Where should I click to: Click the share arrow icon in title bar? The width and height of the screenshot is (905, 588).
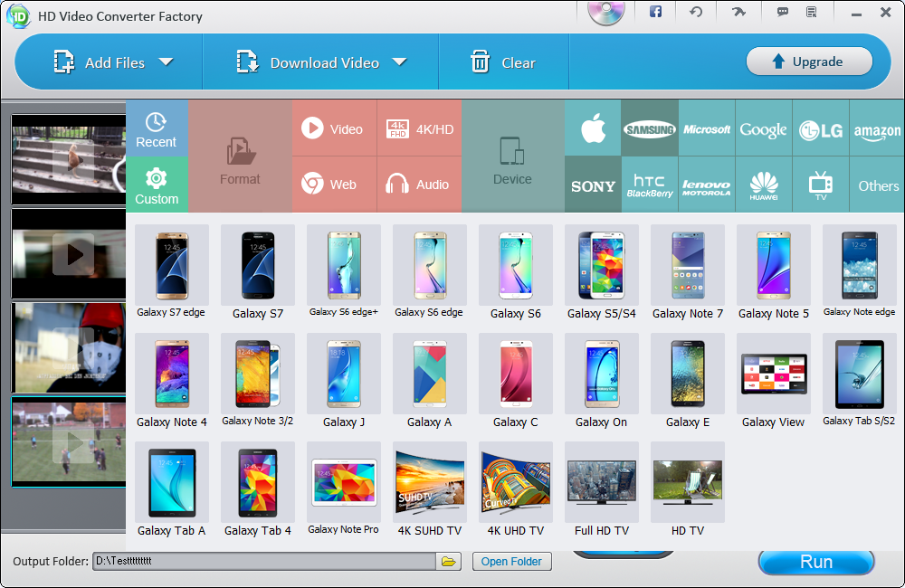(x=738, y=12)
